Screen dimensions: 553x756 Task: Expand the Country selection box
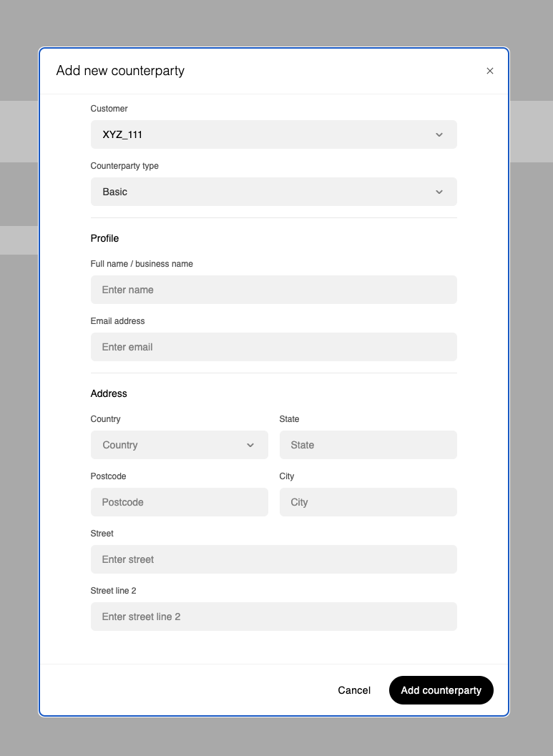(x=179, y=445)
